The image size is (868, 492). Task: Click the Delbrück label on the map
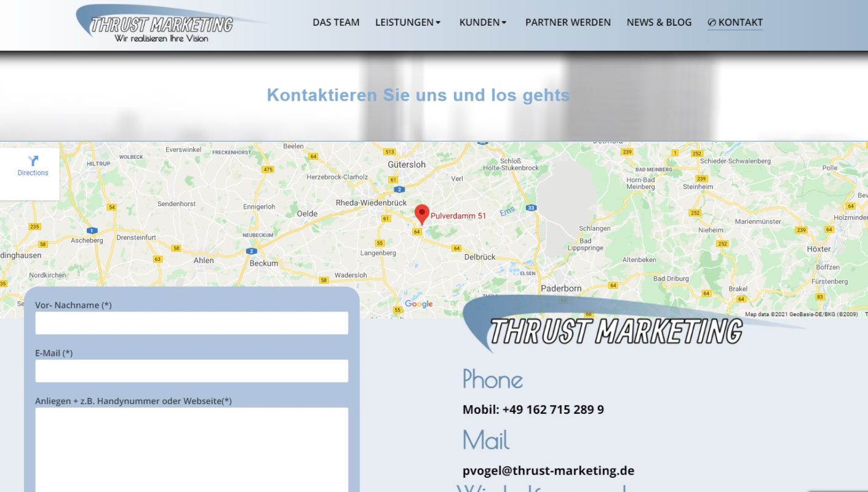point(480,257)
